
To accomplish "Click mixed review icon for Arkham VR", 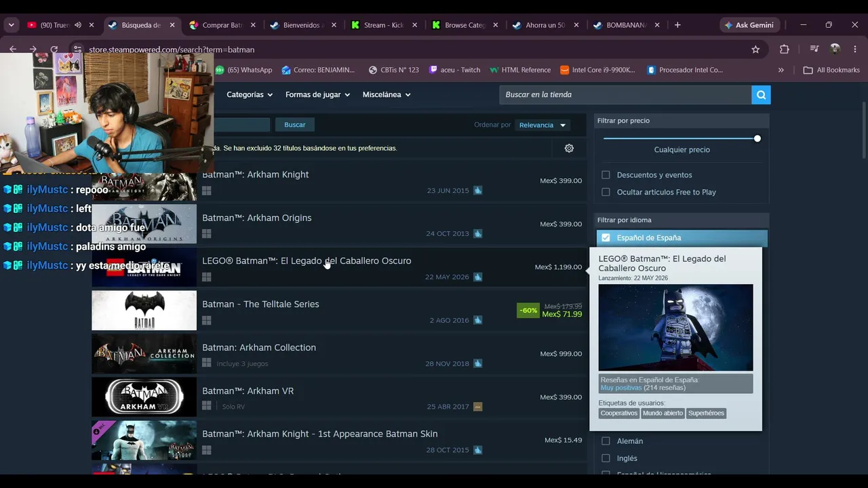I will tap(478, 407).
